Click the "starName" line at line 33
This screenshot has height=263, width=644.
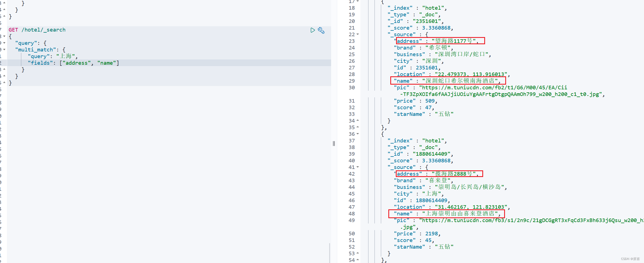(x=423, y=114)
